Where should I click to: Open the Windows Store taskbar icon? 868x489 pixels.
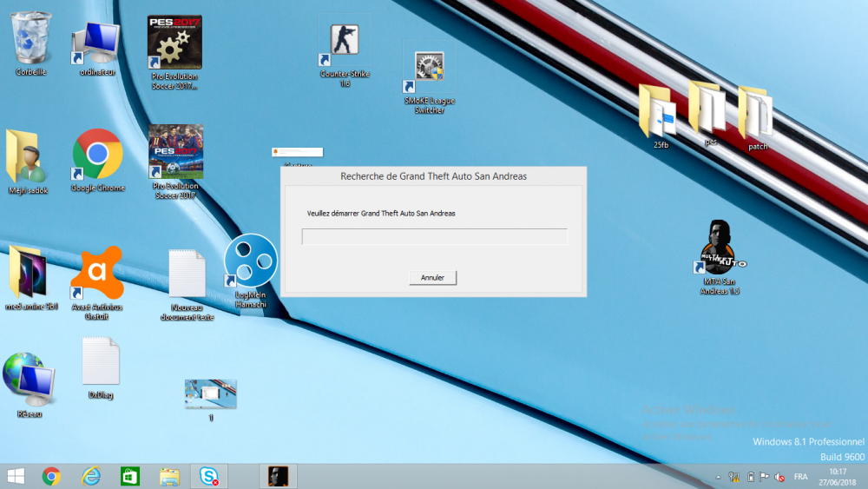tap(130, 476)
